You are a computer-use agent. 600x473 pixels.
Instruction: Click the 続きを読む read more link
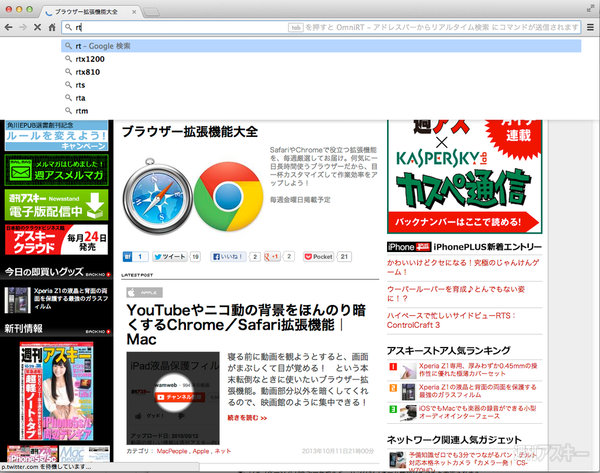click(x=247, y=418)
